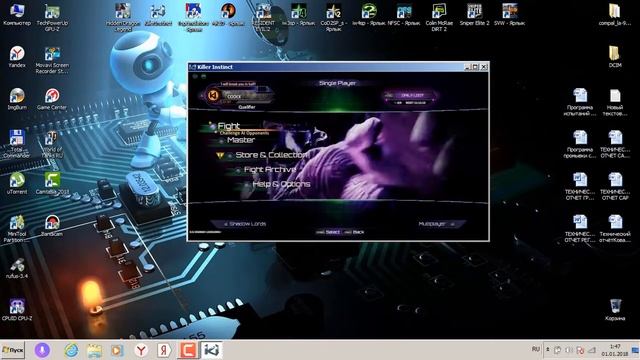Image resolution: width=640 pixels, height=360 pixels.
Task: Click the KI player profile emblem
Action: click(x=213, y=96)
